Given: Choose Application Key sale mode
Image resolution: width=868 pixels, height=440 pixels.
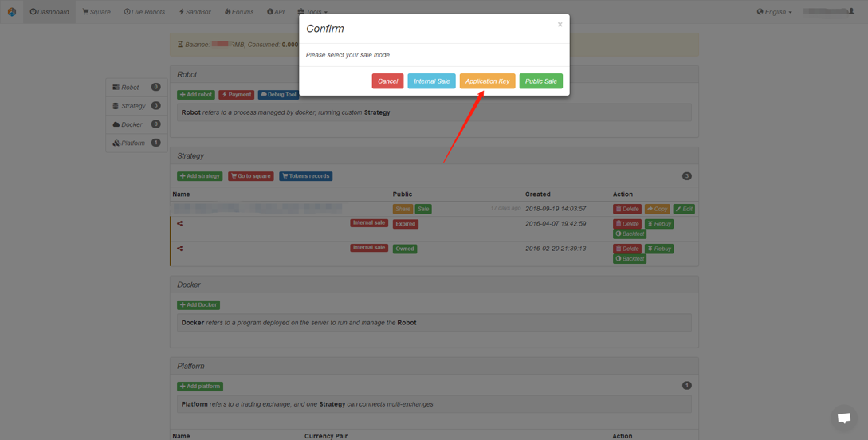Looking at the screenshot, I should (x=487, y=81).
